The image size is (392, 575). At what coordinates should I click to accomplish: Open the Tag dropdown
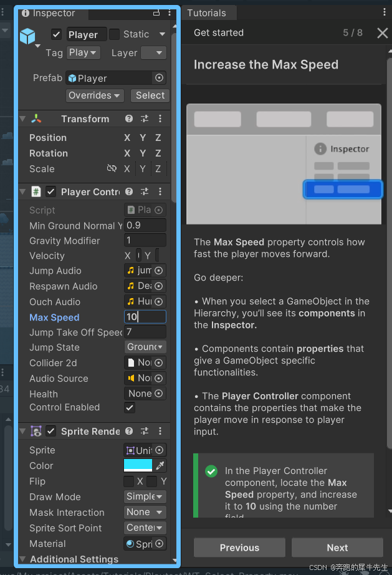(83, 52)
